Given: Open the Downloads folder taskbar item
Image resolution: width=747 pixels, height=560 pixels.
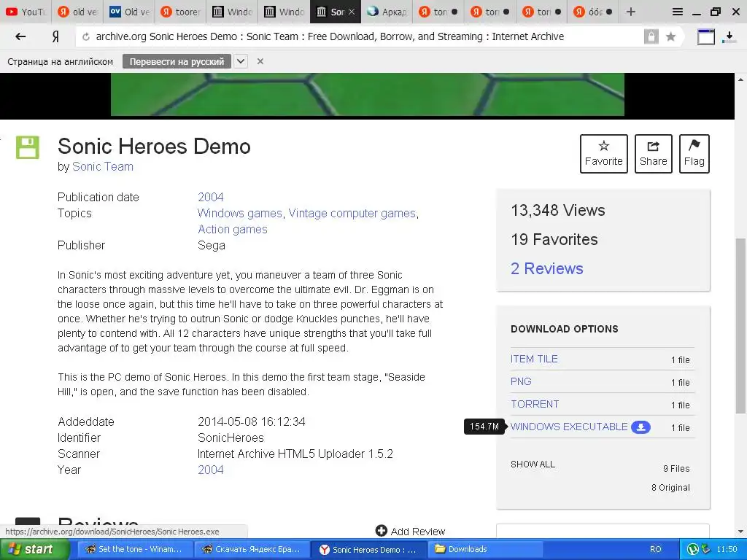Looking at the screenshot, I should (486, 549).
